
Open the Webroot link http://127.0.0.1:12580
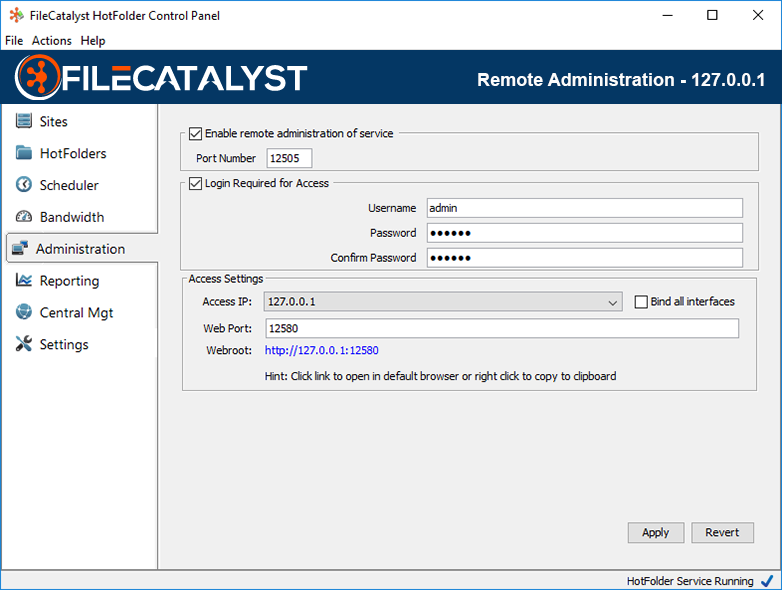click(321, 350)
